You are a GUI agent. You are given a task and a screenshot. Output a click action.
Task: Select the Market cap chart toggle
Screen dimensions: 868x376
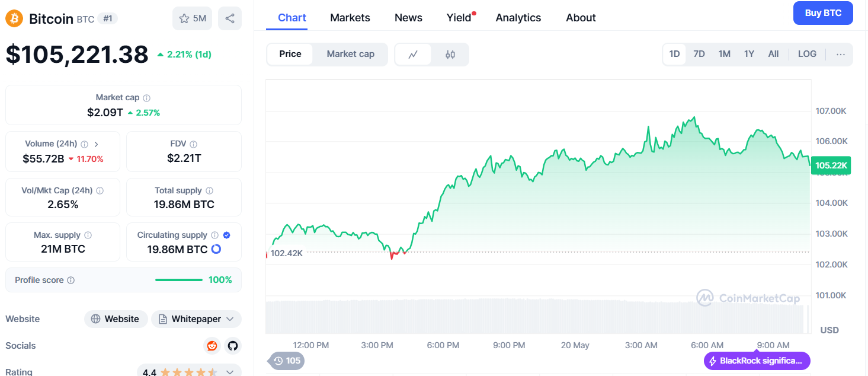point(351,54)
